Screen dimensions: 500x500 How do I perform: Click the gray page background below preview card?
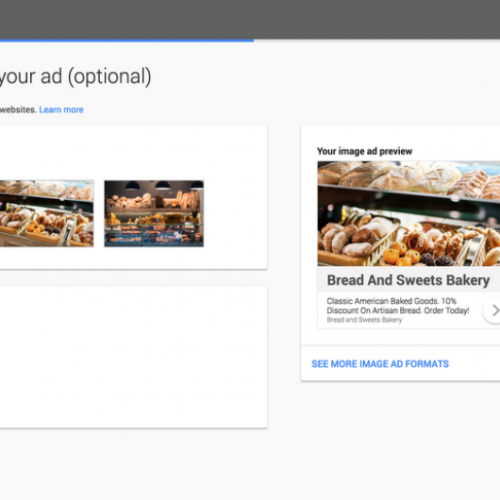click(x=400, y=440)
